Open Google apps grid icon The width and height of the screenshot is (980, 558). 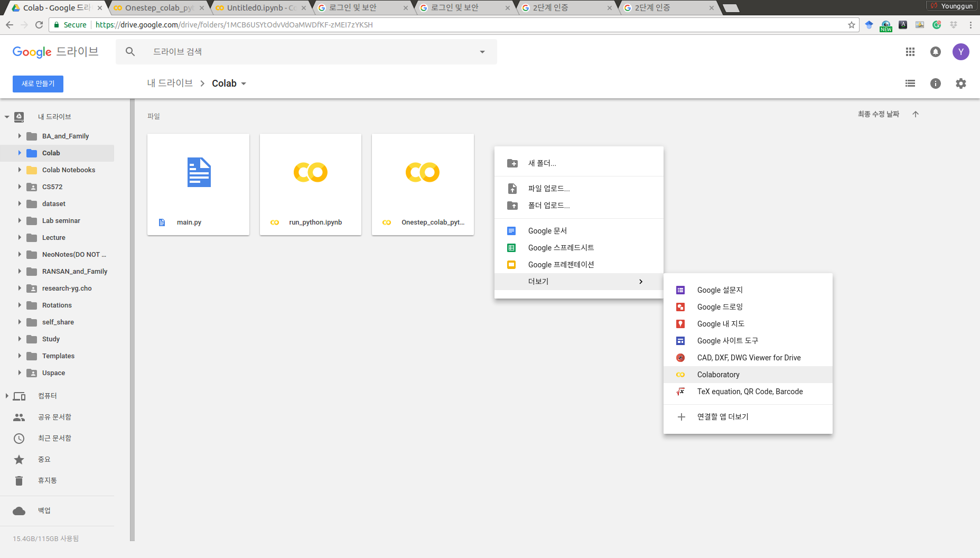pos(910,52)
